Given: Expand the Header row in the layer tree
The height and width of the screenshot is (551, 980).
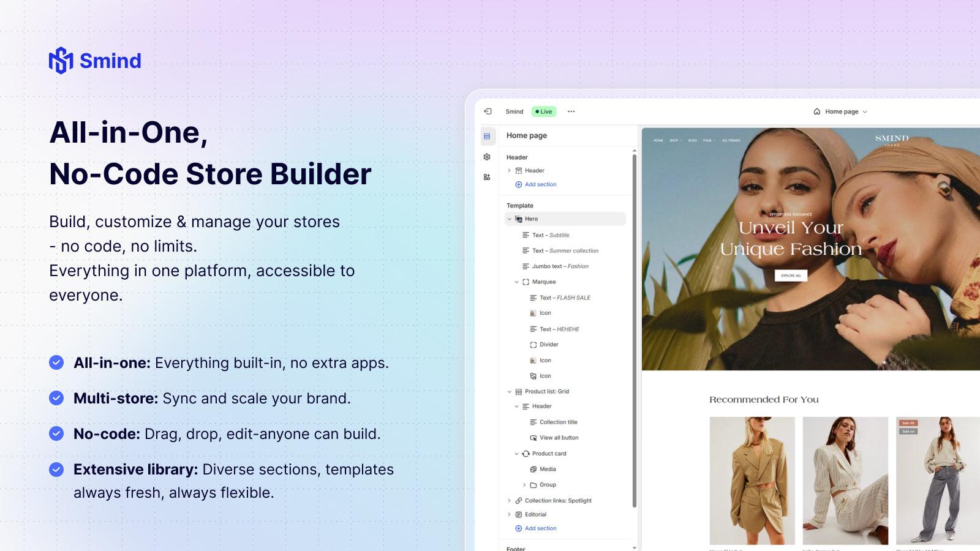Looking at the screenshot, I should tap(509, 170).
